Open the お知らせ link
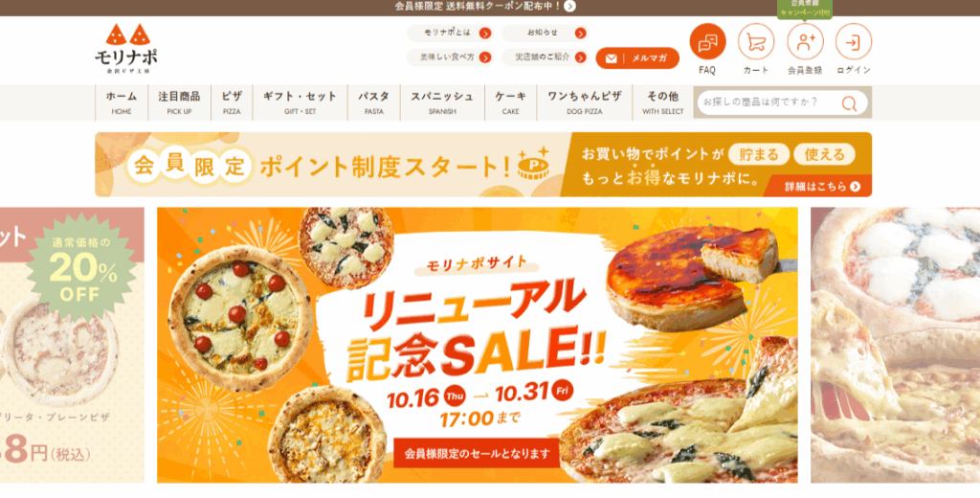 point(546,34)
